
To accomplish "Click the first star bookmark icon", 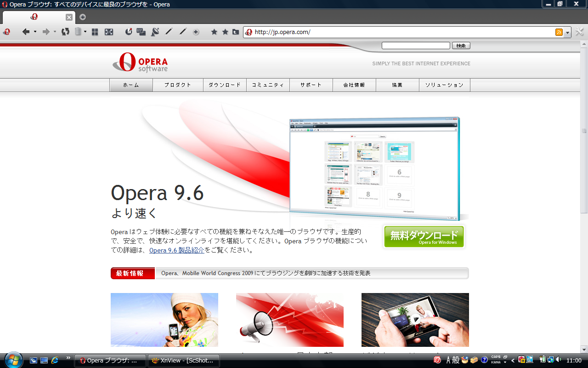I will tap(214, 32).
